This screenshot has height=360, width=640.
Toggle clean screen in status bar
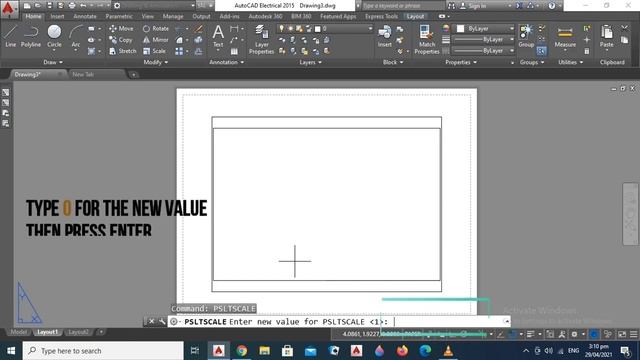point(622,334)
